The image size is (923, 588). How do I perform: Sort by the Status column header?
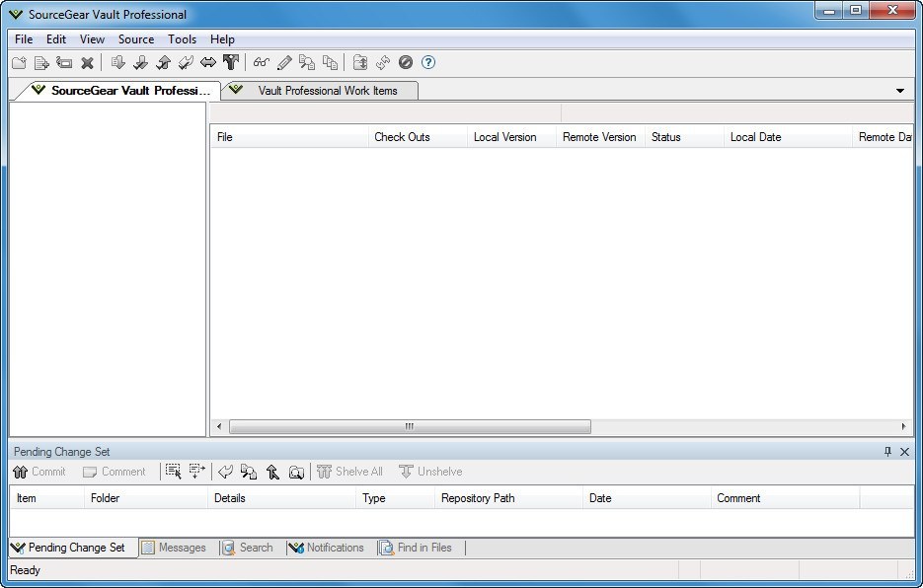point(684,137)
